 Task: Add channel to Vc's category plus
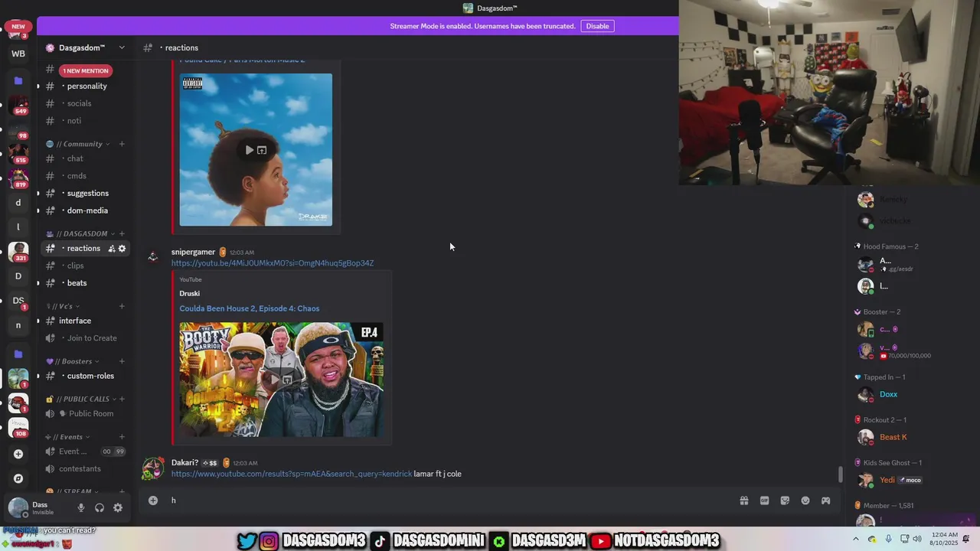point(122,306)
